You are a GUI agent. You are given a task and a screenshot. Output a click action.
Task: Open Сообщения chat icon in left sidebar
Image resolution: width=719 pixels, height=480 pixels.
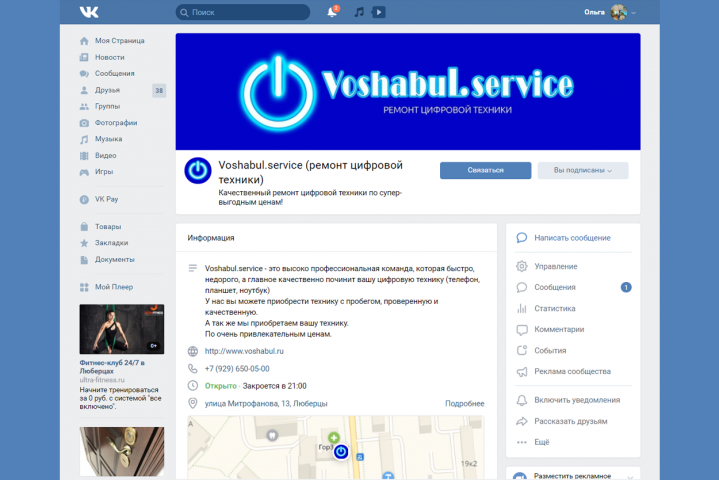pyautogui.click(x=84, y=73)
